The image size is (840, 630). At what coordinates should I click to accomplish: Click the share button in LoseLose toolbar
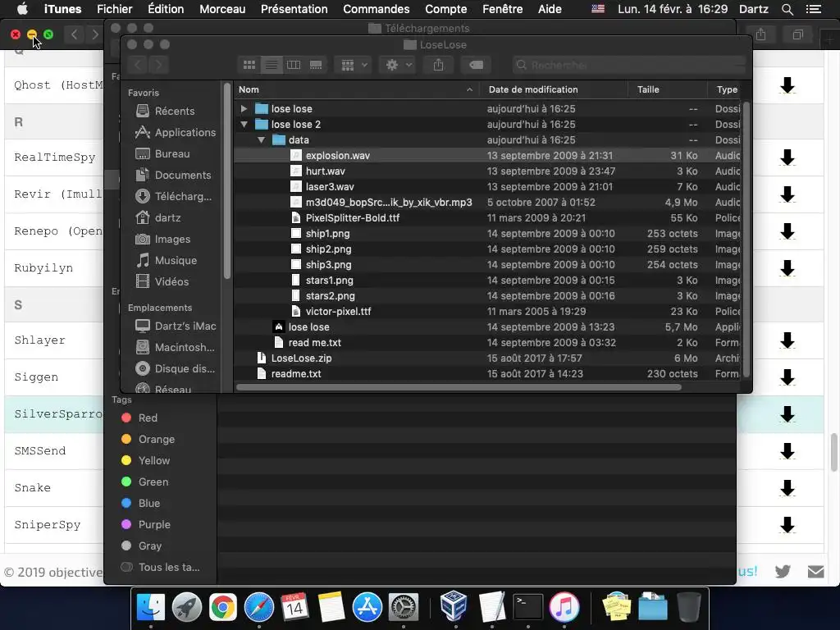coord(438,65)
